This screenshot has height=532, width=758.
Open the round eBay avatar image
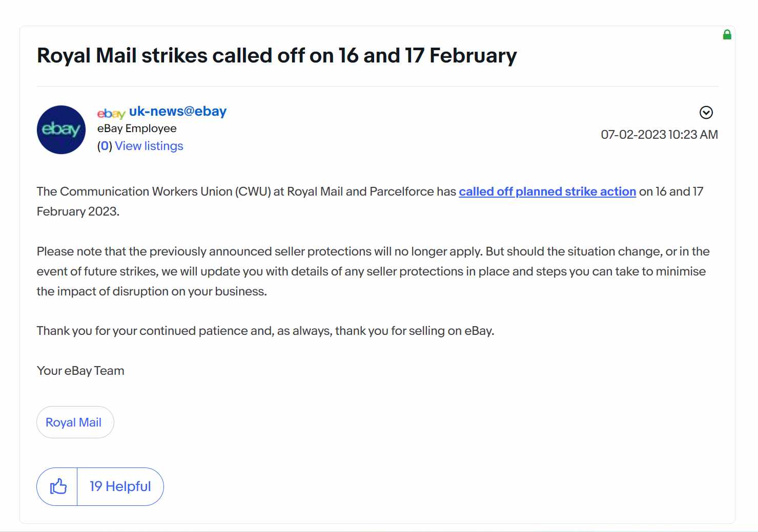61,130
